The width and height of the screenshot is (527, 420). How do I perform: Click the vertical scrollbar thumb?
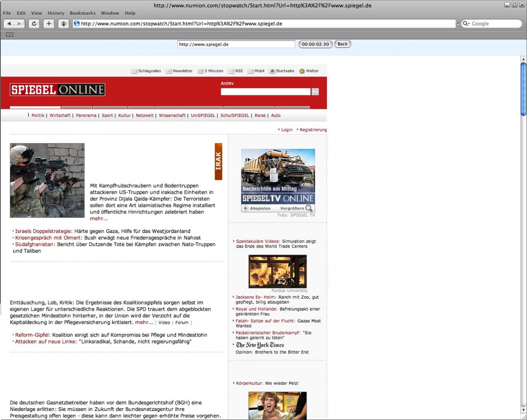(x=523, y=88)
